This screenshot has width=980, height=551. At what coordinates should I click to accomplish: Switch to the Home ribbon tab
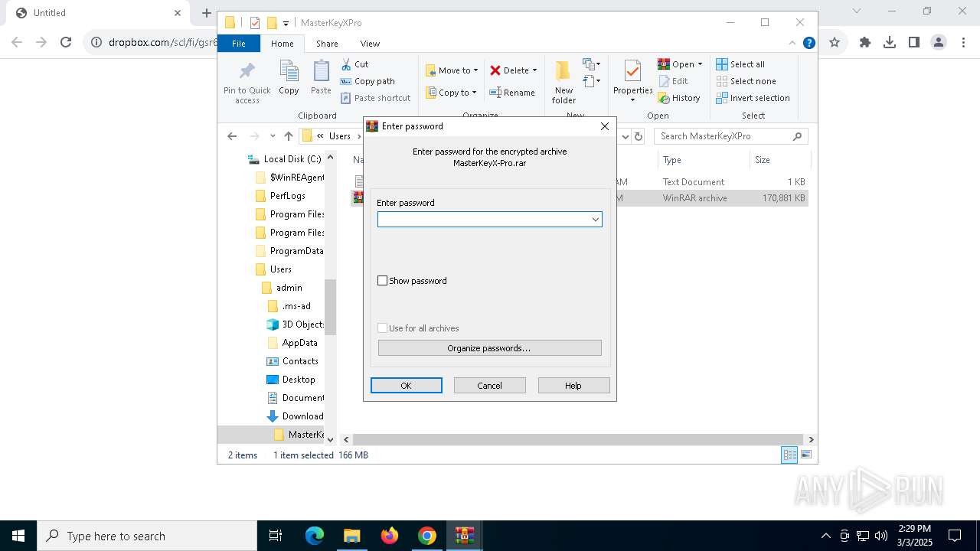[x=282, y=44]
